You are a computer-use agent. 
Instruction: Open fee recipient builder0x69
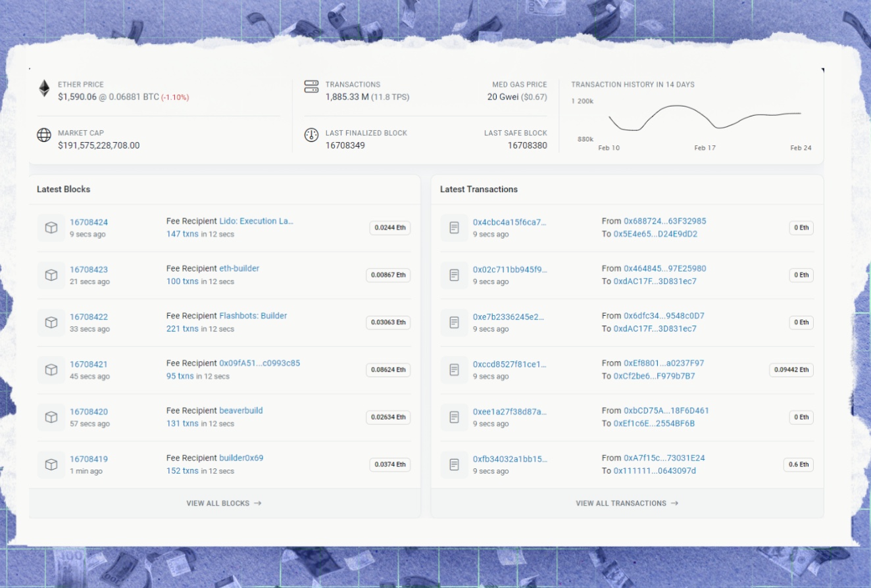click(241, 458)
